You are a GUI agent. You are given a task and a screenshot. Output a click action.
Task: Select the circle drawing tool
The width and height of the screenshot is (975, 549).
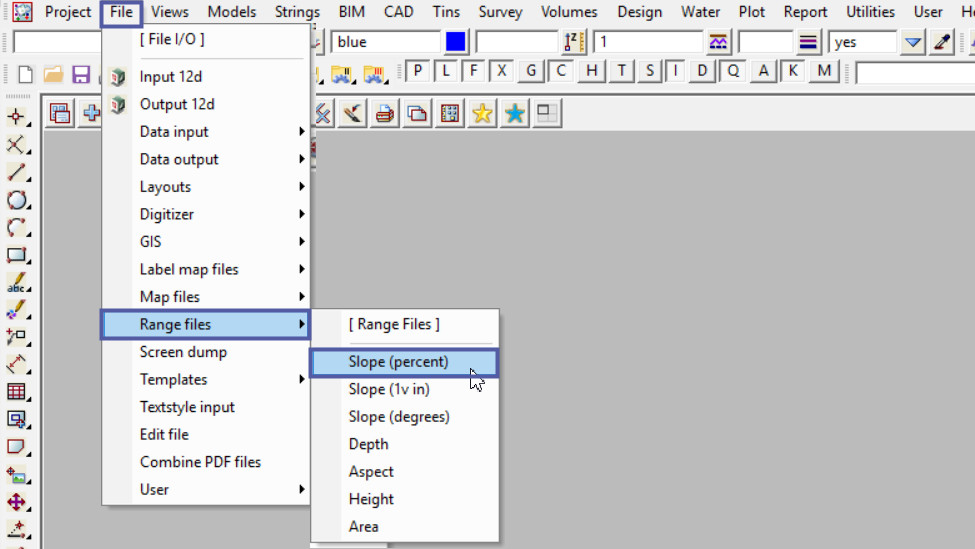17,200
